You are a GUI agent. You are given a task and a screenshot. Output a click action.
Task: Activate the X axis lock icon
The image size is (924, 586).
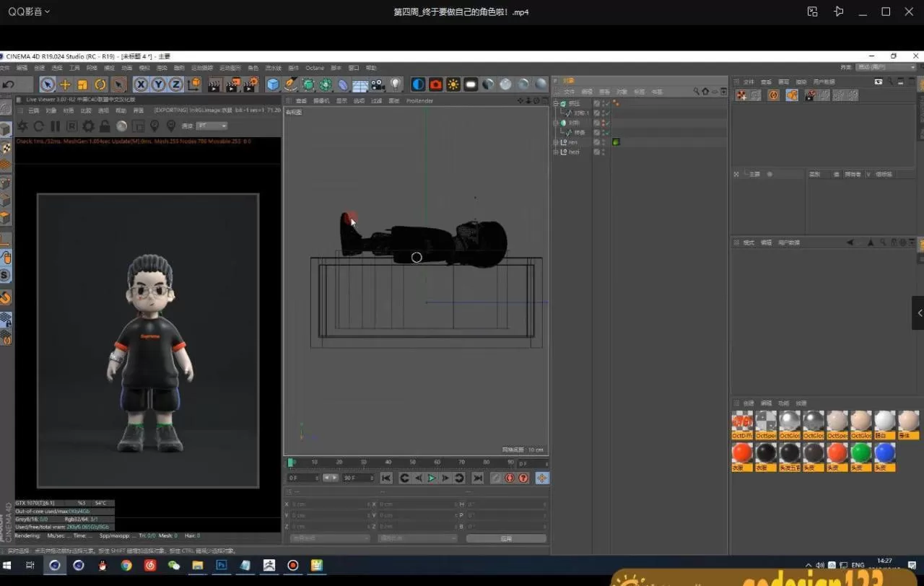point(141,84)
